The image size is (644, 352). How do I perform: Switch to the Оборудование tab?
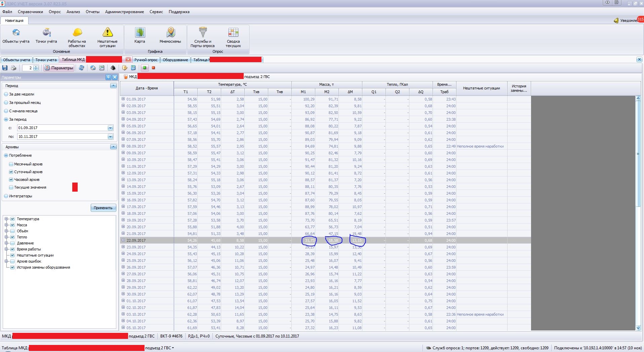pyautogui.click(x=175, y=60)
